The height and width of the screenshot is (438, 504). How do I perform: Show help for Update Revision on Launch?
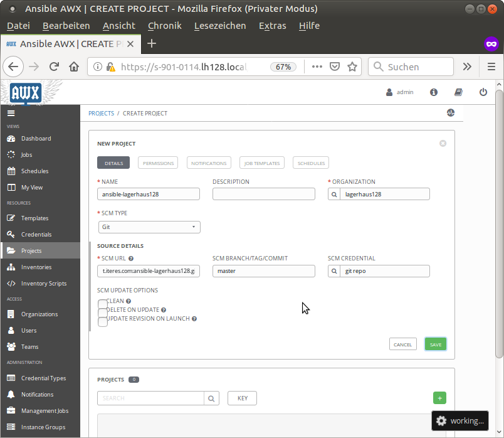tap(194, 319)
